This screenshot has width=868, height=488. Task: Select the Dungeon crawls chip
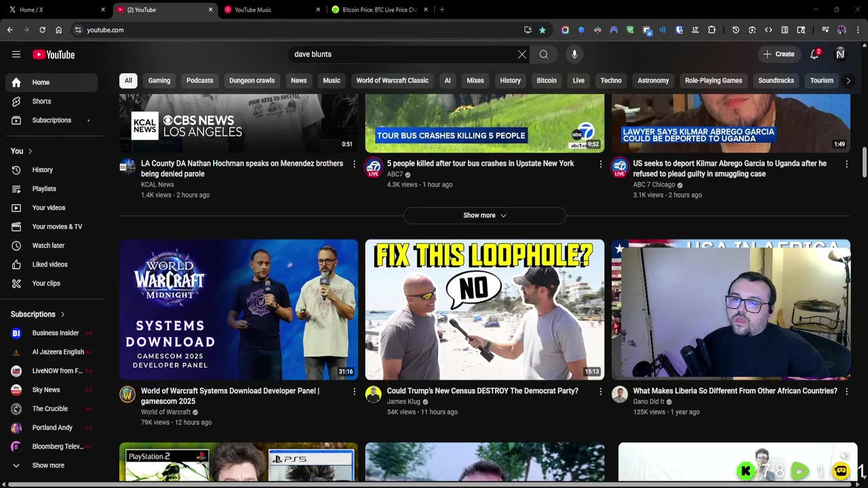tap(252, 81)
